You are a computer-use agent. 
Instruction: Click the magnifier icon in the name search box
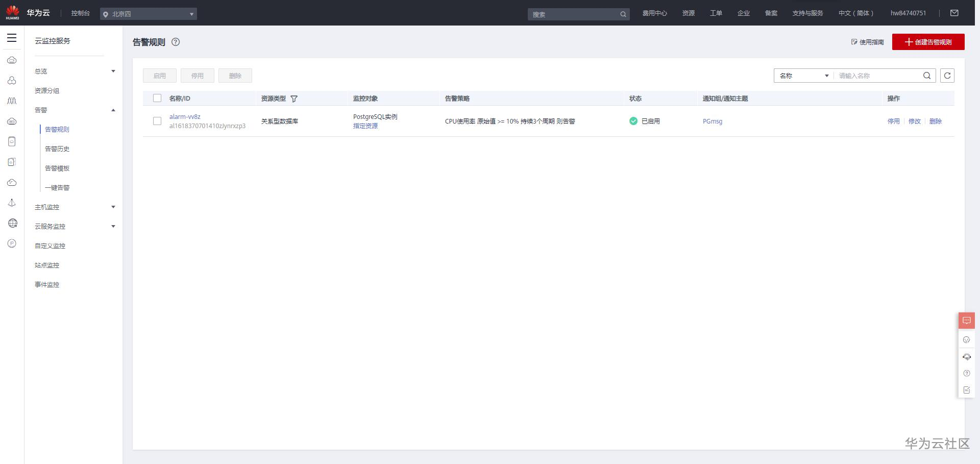click(927, 76)
